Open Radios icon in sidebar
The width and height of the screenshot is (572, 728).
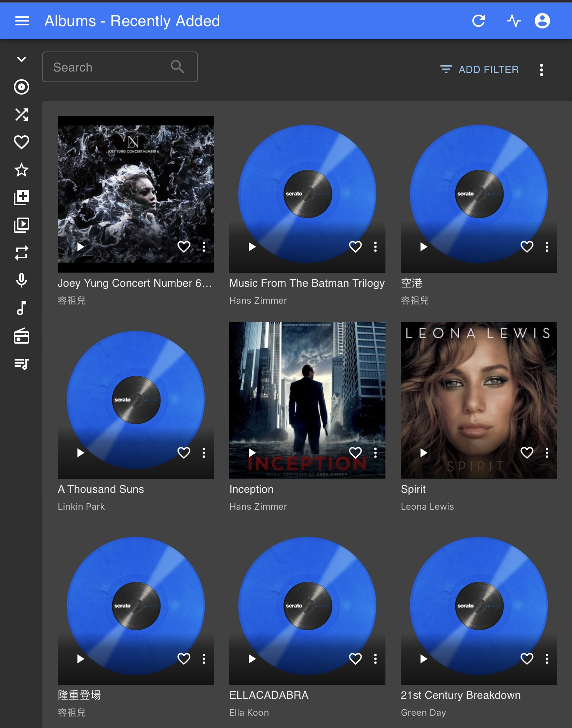[22, 336]
